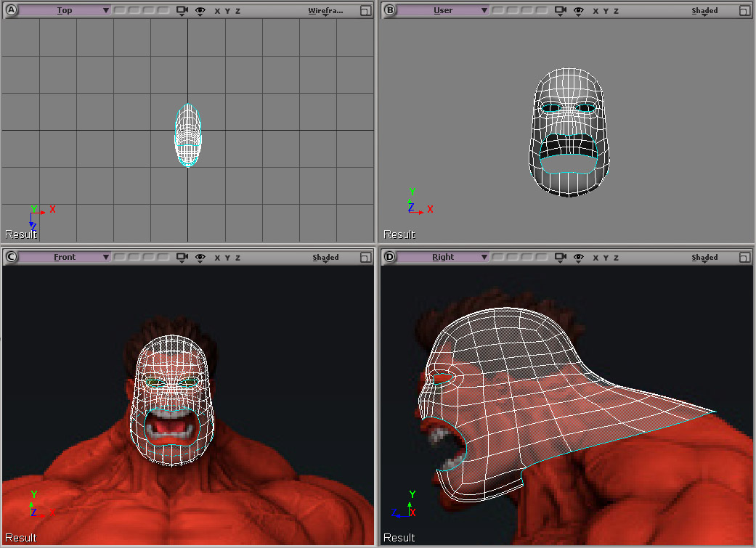The image size is (756, 548).
Task: Click second memo camera slot in User viewport
Action: pos(513,10)
